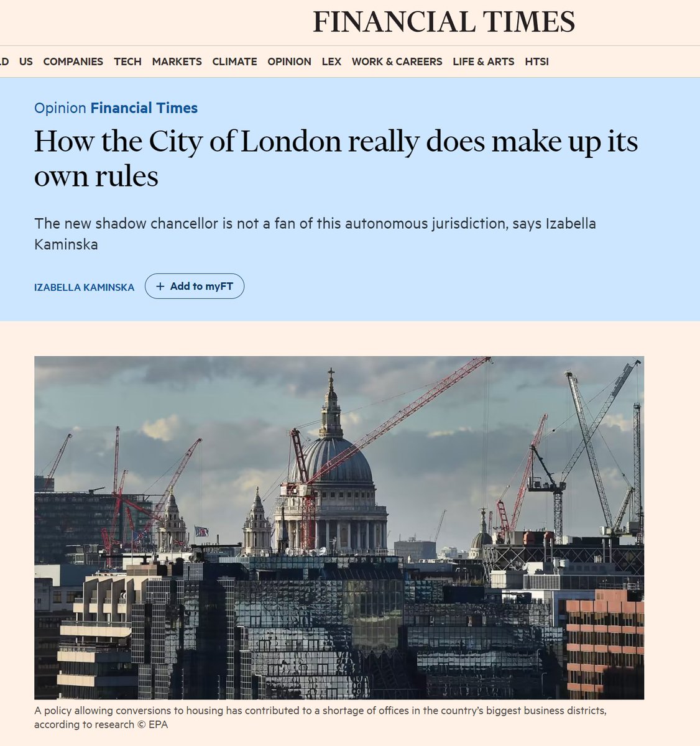Screen dimensions: 700x746
Task: Open the Markets section
Action: (x=177, y=62)
